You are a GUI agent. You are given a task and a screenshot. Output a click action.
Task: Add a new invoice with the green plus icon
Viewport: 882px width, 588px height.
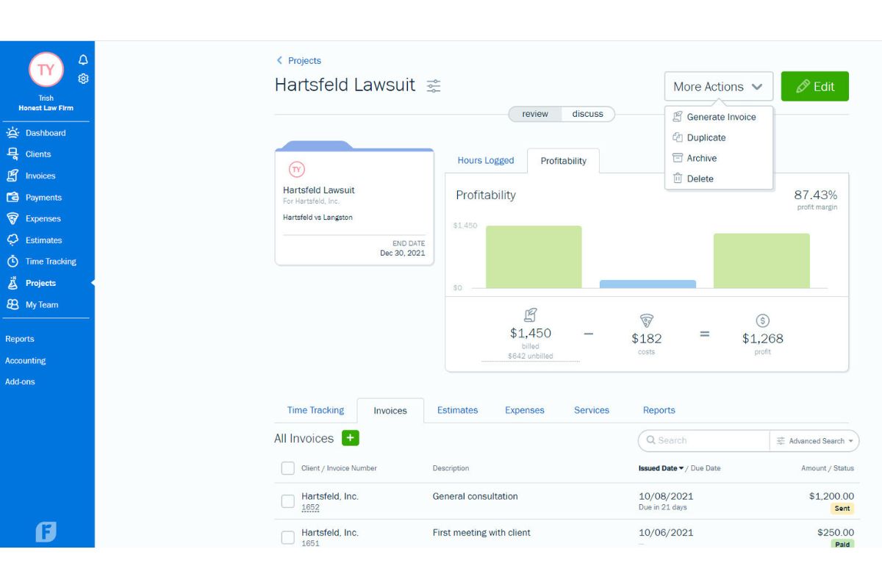[x=351, y=437]
